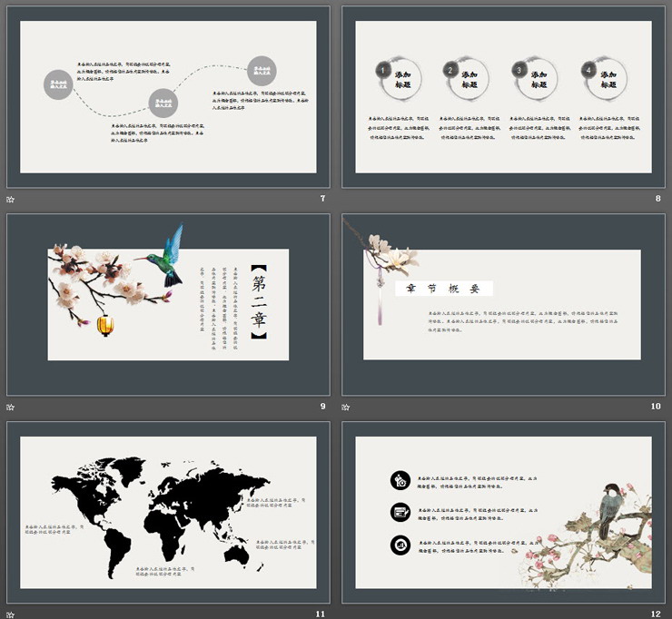Click the numbered circle 4 on slide 8

tap(588, 70)
